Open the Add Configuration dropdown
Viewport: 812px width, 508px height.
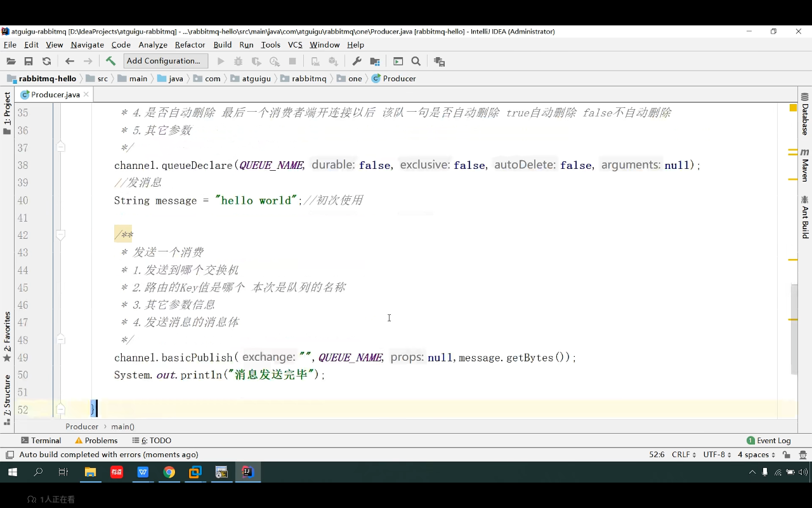click(x=166, y=61)
